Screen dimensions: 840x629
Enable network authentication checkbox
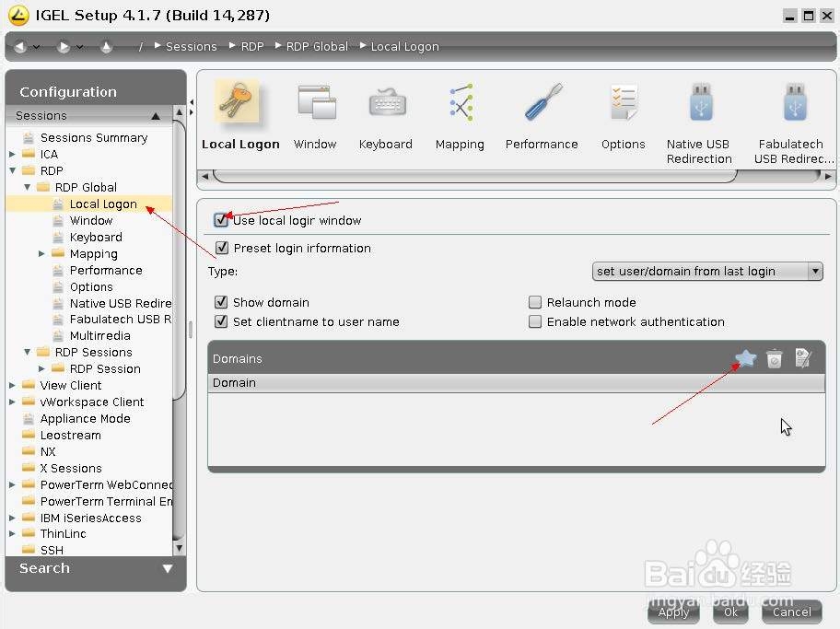click(534, 321)
